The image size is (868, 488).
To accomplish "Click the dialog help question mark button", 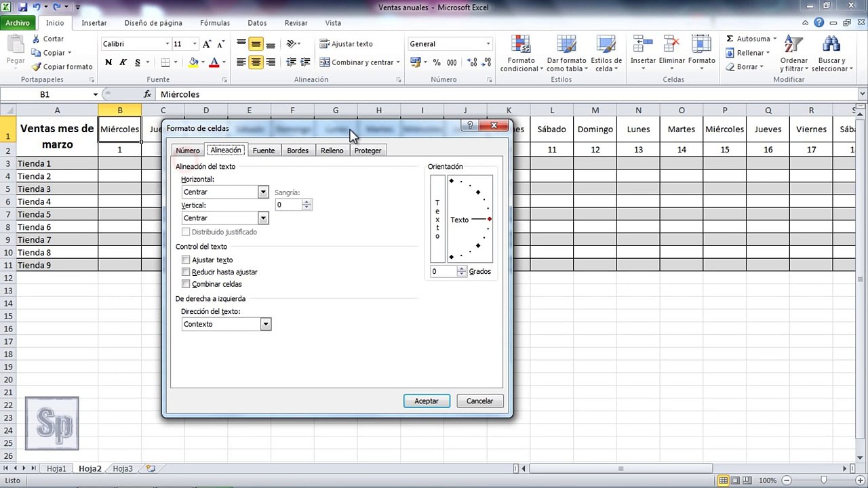I will pos(469,125).
